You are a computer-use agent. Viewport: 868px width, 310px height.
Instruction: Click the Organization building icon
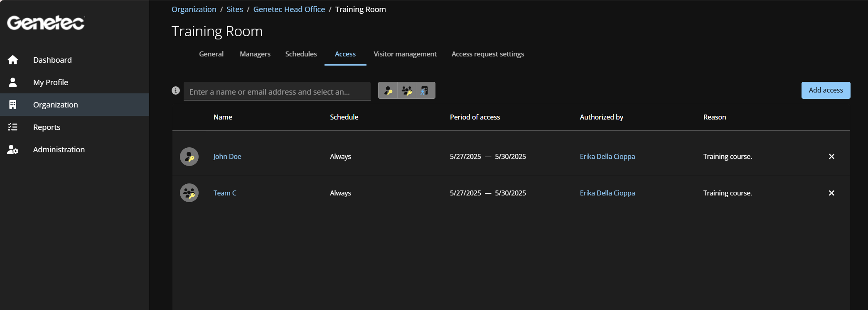tap(13, 105)
